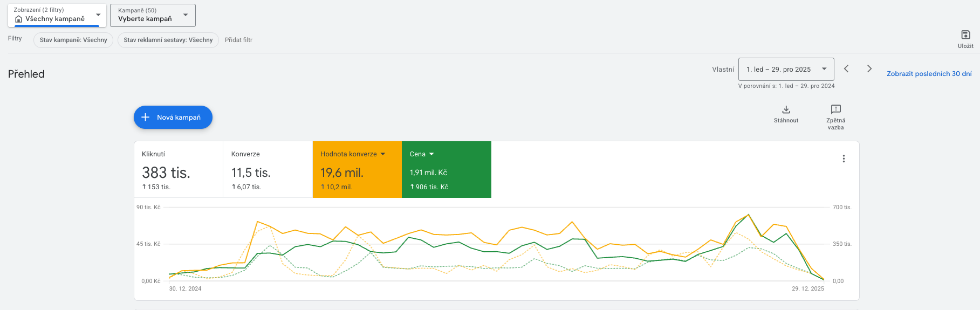Image resolution: width=980 pixels, height=310 pixels.
Task: Click the home icon in Všechny kampaně
Action: point(19,19)
